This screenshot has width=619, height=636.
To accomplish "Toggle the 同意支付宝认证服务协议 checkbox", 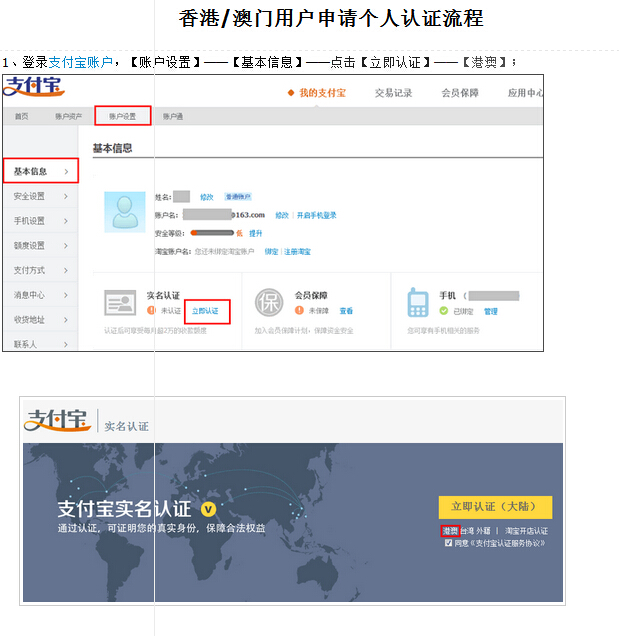I will click(448, 543).
